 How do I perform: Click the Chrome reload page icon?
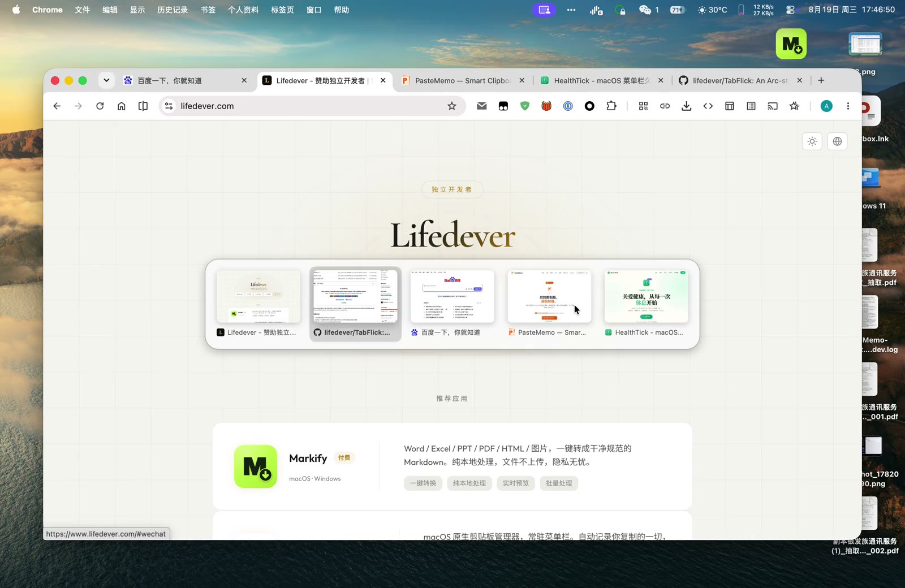(x=100, y=106)
